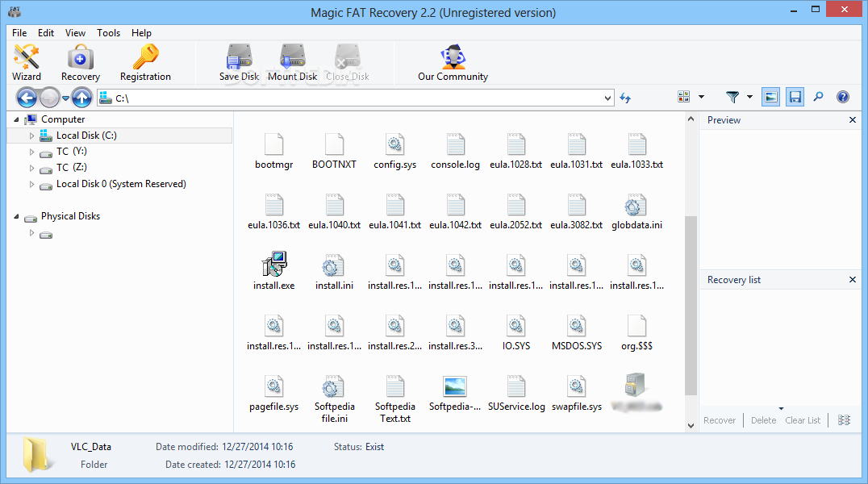Open the File menu

[x=19, y=33]
